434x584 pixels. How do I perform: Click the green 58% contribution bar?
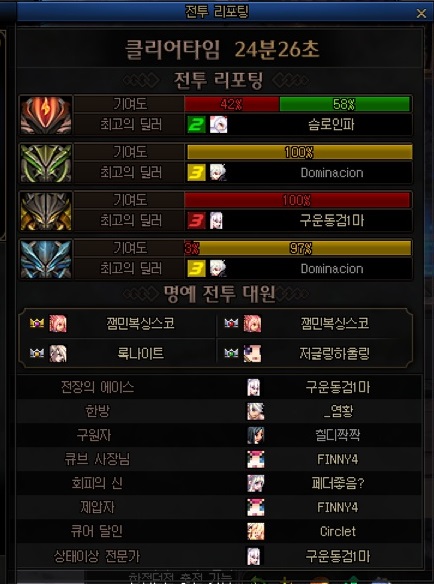click(x=345, y=104)
